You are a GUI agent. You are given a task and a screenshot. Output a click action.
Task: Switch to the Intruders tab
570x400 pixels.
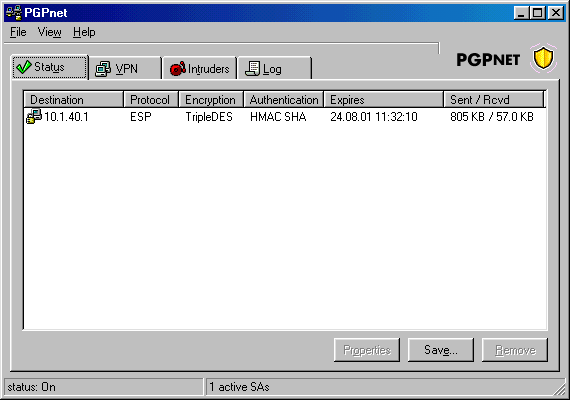[x=200, y=68]
